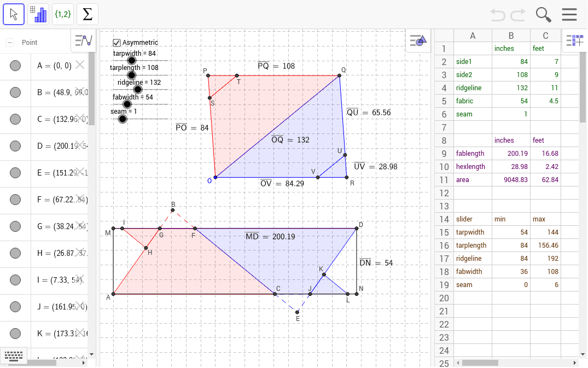The height and width of the screenshot is (368, 588).
Task: Select spreadsheet row 7 header
Action: pos(444,127)
